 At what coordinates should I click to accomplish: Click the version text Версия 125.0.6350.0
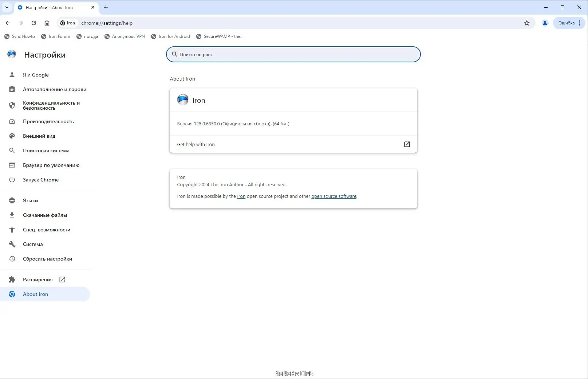tap(233, 124)
